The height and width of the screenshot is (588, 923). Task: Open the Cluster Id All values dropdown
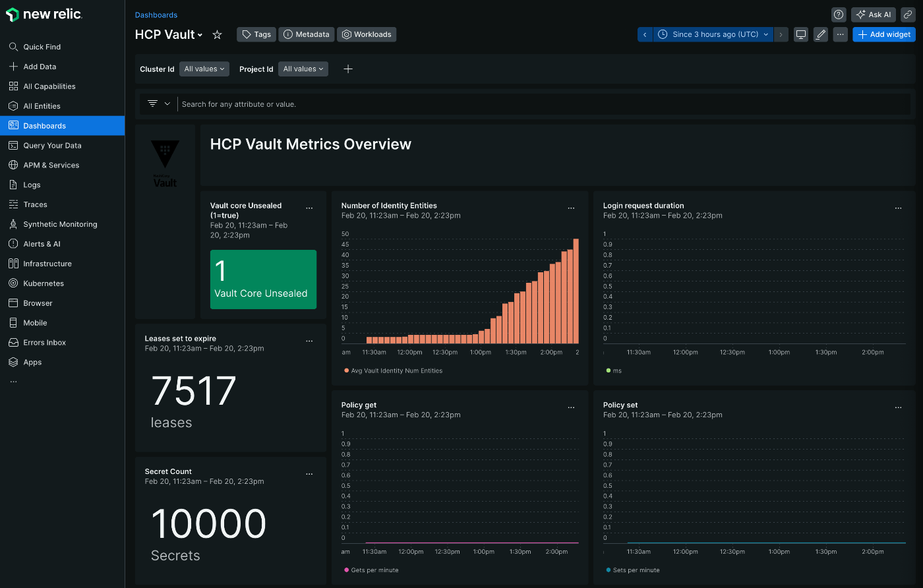click(x=204, y=69)
